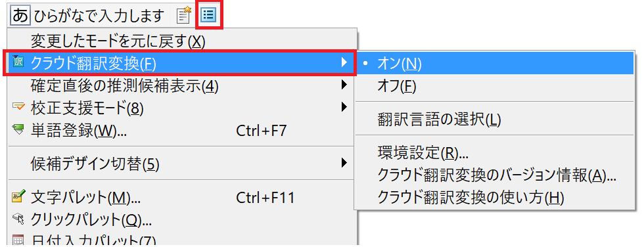Click the notepad icon with star
The image size is (644, 247).
point(183,15)
